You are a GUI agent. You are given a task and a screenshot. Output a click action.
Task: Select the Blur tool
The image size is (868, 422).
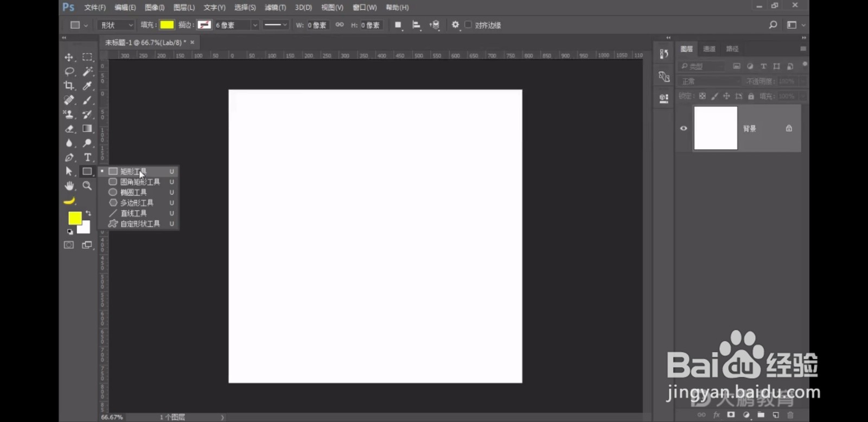pyautogui.click(x=69, y=143)
